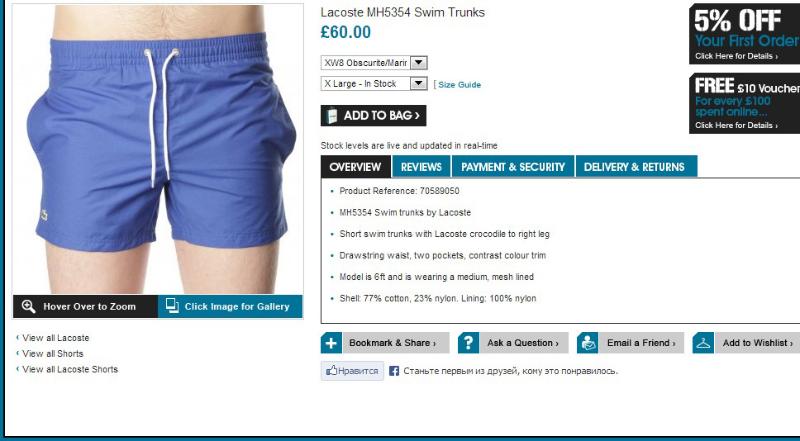
Task: Click the Facebook thumbs-up Нравится button
Action: pos(353,371)
